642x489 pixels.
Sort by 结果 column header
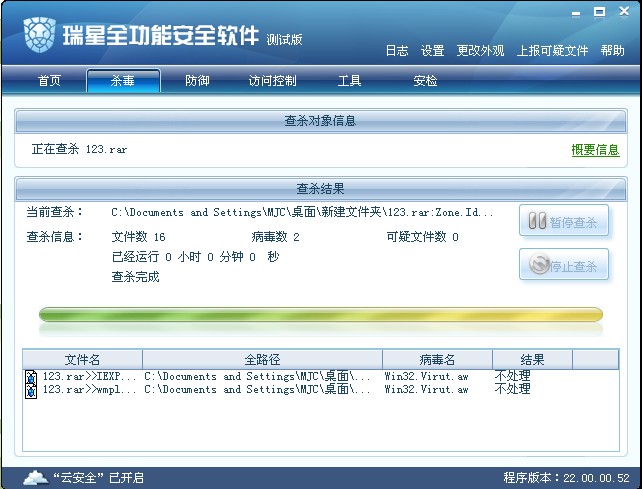point(532,360)
